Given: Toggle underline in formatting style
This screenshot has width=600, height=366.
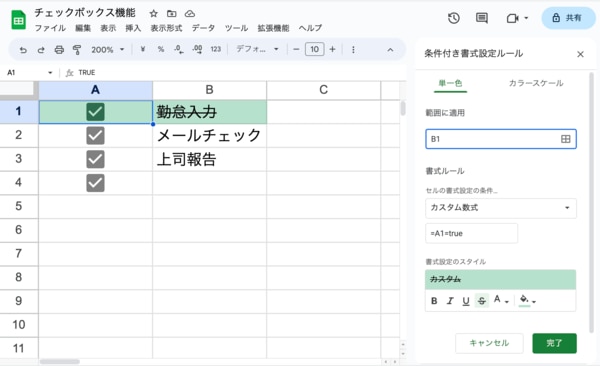Looking at the screenshot, I should [x=466, y=301].
